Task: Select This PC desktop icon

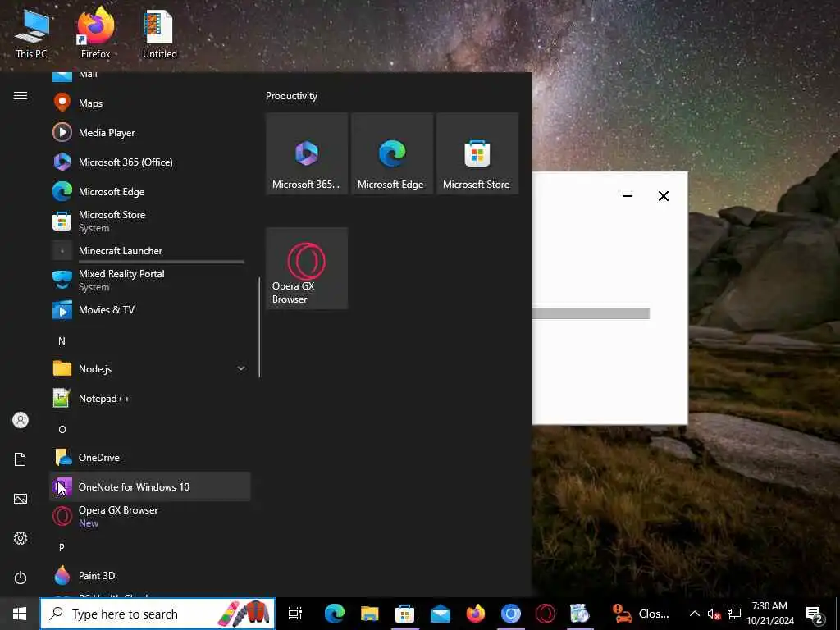Action: pyautogui.click(x=31, y=34)
